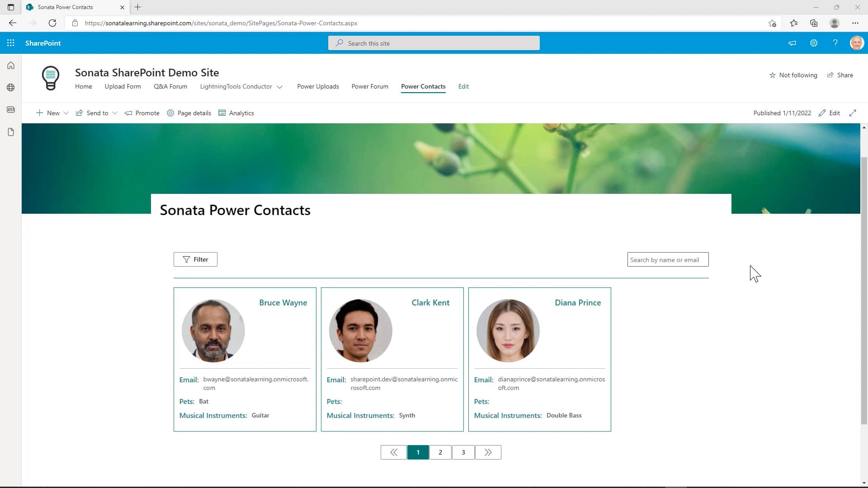Open Diana Prince contact name
Viewport: 868px width, 488px height.
578,303
